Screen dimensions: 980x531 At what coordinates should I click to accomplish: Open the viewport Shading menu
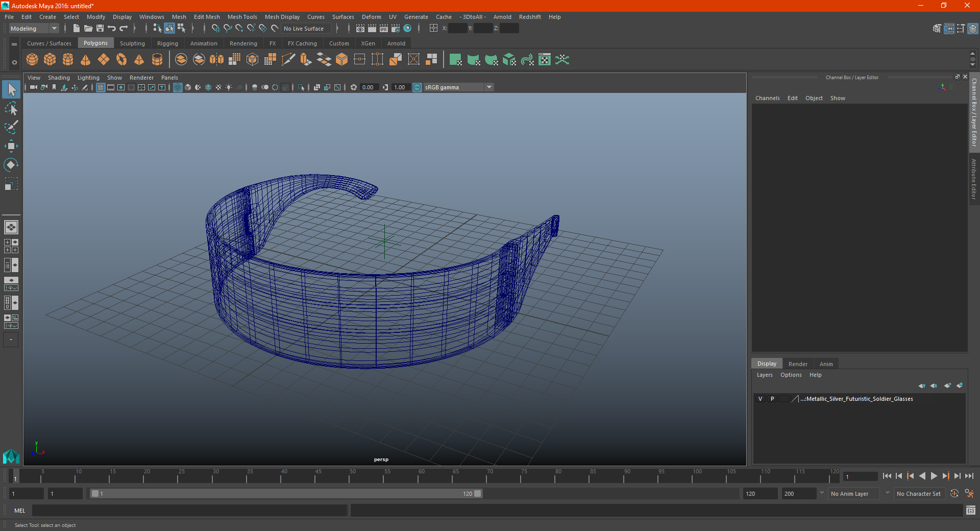(59, 78)
